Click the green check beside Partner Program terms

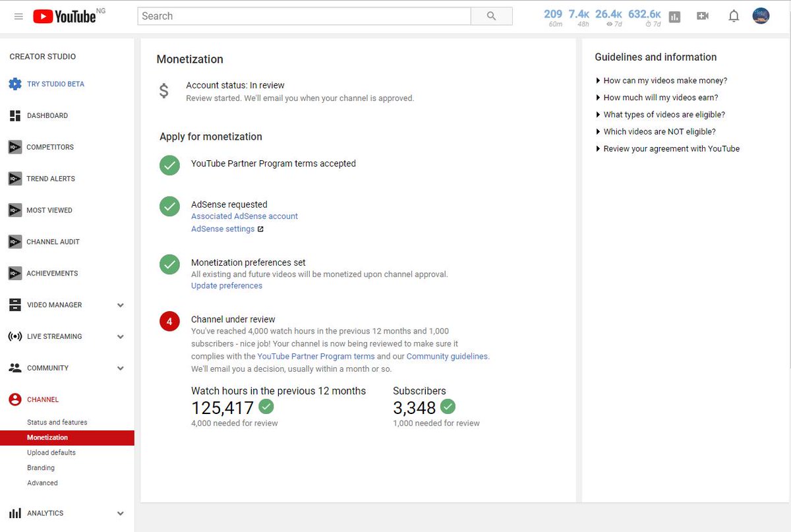(x=170, y=165)
